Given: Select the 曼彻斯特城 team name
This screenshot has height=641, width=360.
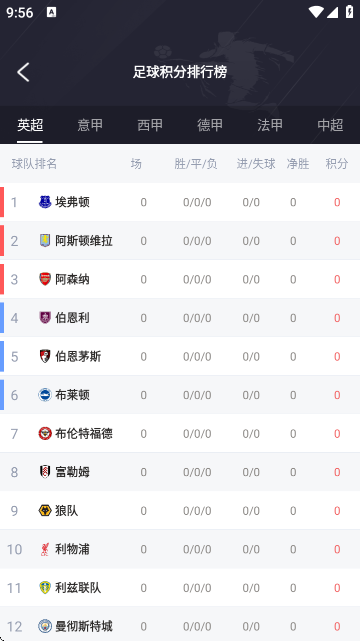Looking at the screenshot, I should coord(84,626).
